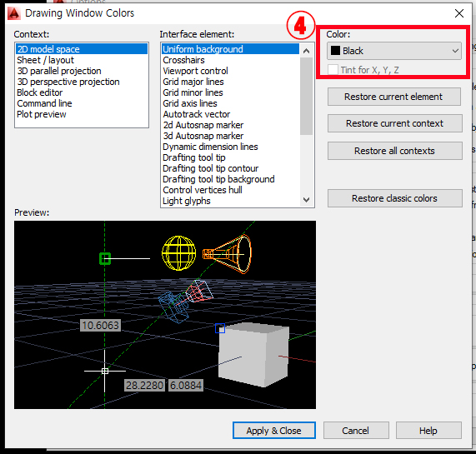The image size is (476, 454).
Task: Select Viewport control interface element
Action: coord(230,71)
